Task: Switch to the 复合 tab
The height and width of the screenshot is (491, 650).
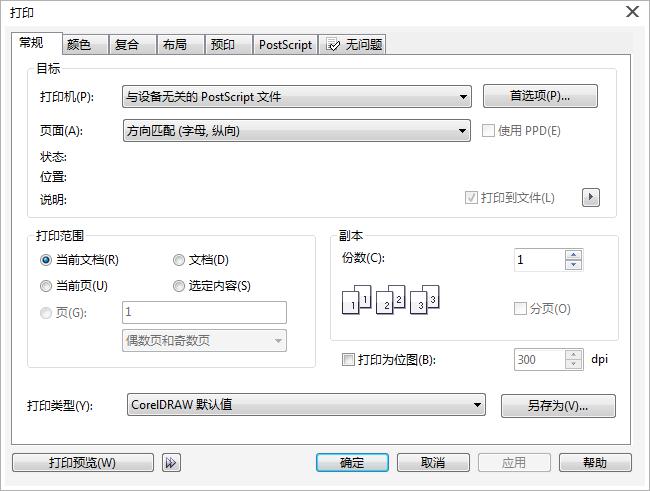Action: [133, 44]
